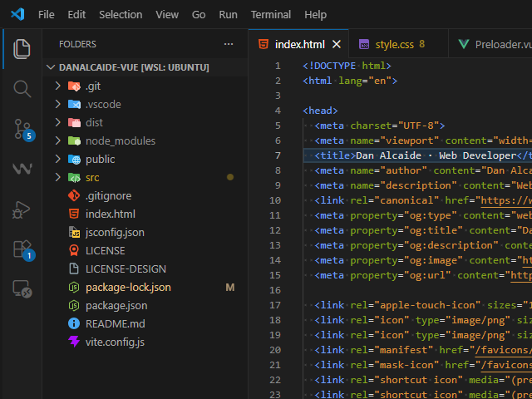532x399 pixels.
Task: Collapse the DANALCAIDE-VUE root folder
Action: point(51,67)
